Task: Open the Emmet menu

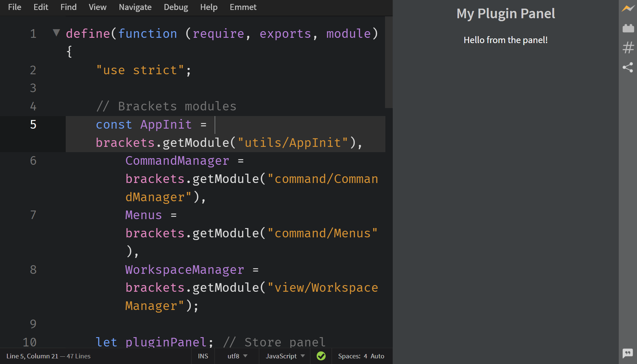Action: [x=243, y=7]
